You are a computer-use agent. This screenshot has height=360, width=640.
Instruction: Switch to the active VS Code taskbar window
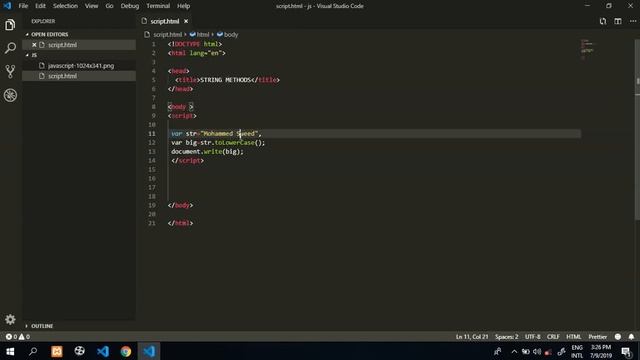pyautogui.click(x=149, y=351)
